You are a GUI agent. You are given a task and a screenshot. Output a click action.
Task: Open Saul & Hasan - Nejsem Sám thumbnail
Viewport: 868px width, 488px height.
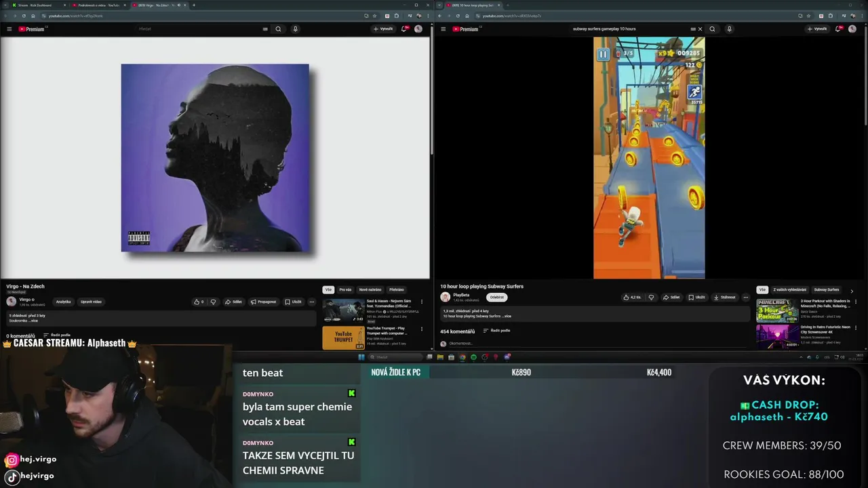(343, 310)
